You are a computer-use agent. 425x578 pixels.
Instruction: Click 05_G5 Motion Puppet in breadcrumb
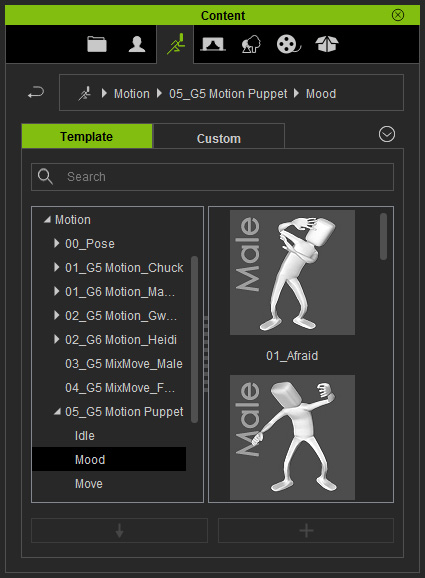tap(228, 94)
